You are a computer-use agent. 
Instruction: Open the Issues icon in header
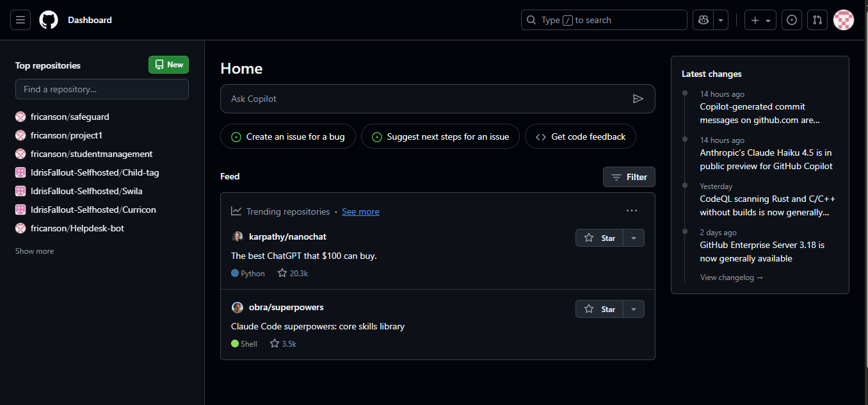click(792, 20)
